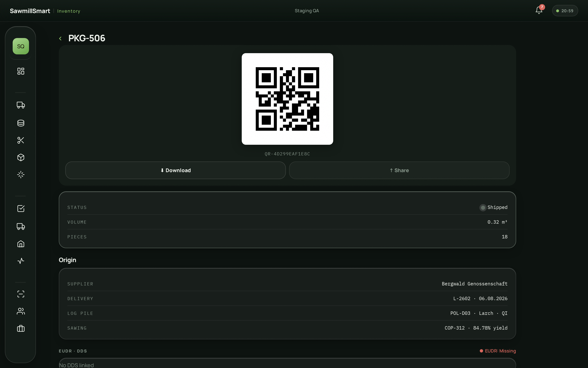
Task: Open the log pile database icon
Action: (21, 123)
